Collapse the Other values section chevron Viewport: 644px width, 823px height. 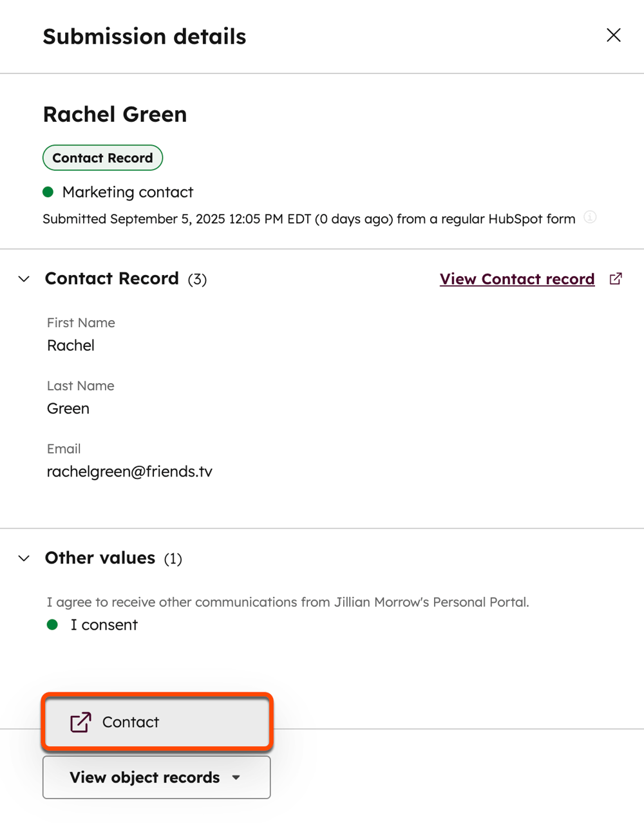click(24, 558)
